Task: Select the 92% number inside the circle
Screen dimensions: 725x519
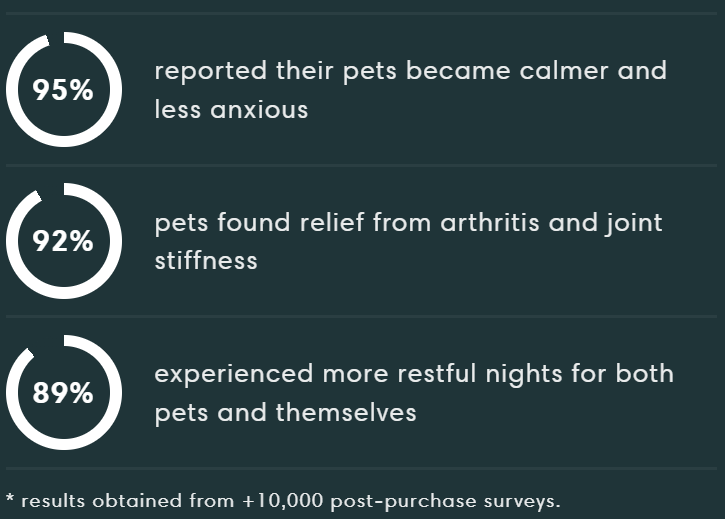Action: pos(63,241)
